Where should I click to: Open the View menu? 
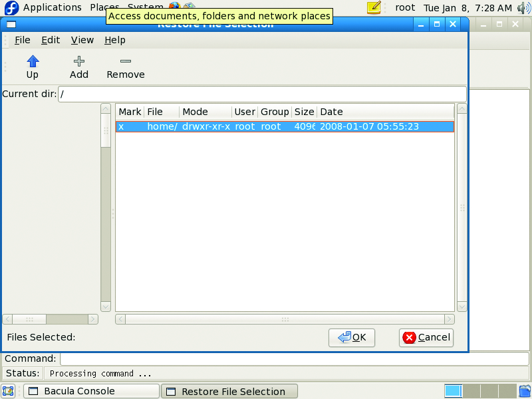[x=82, y=40]
